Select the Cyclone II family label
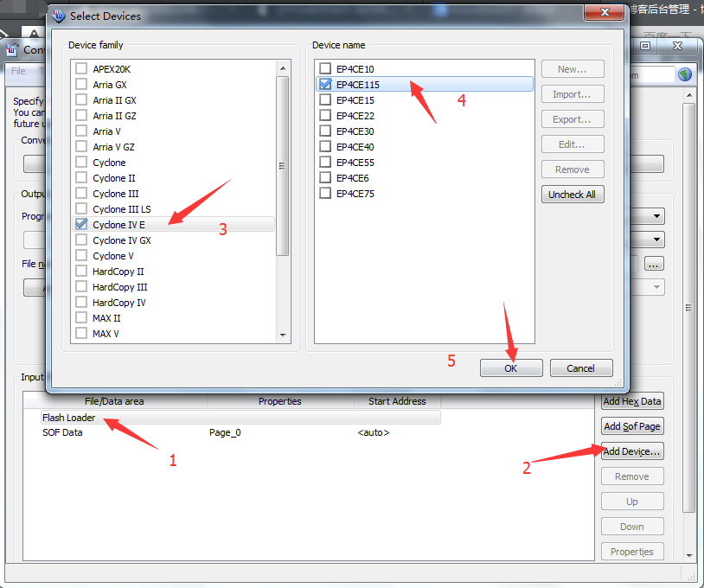Viewport: 704px width, 588px height. 114,178
